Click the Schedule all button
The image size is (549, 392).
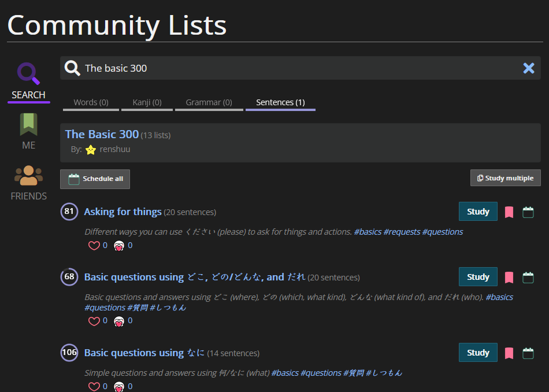(95, 179)
